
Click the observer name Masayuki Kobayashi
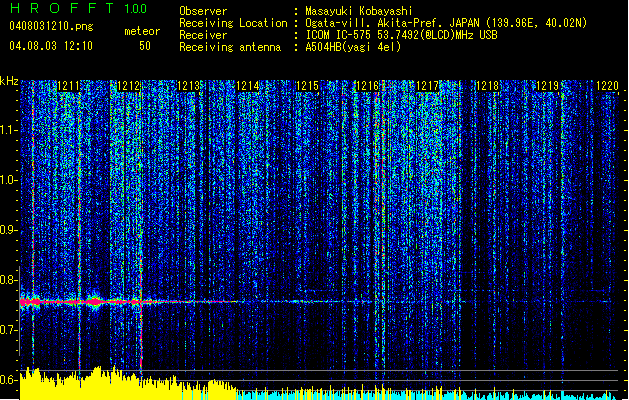pyautogui.click(x=359, y=11)
